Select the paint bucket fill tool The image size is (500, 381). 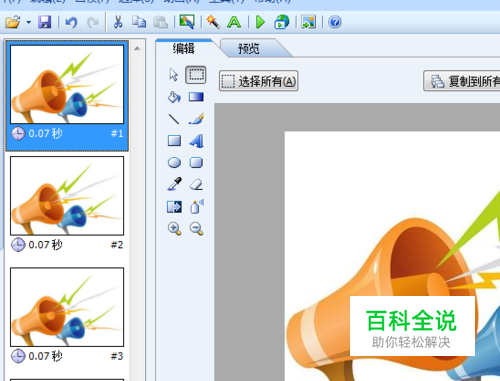click(x=174, y=97)
